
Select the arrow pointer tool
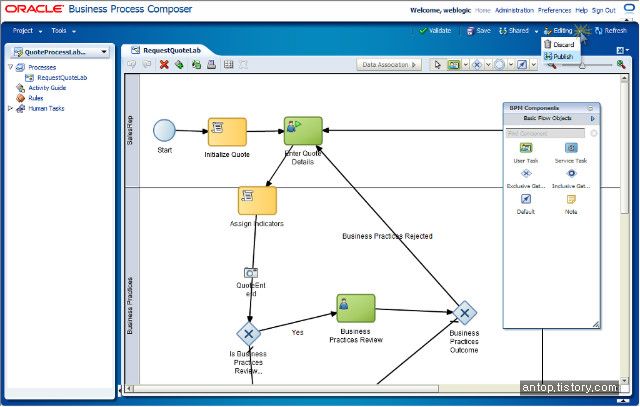pos(438,64)
